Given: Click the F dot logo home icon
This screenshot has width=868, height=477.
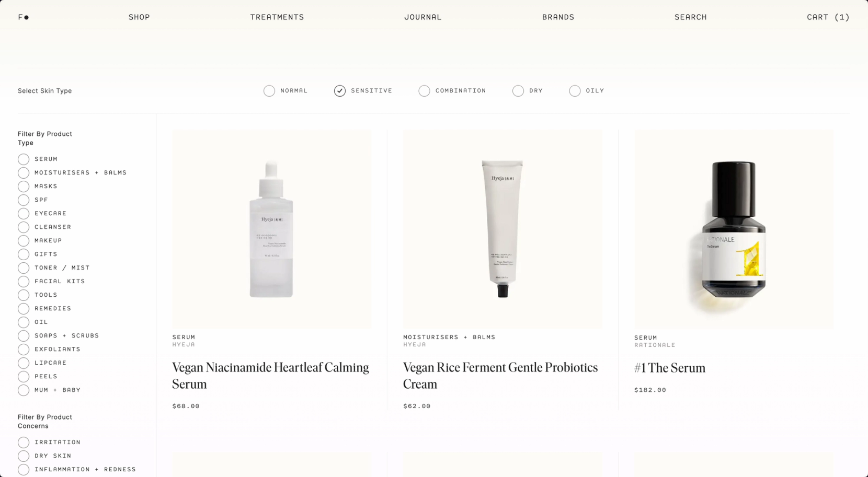Looking at the screenshot, I should (x=24, y=17).
